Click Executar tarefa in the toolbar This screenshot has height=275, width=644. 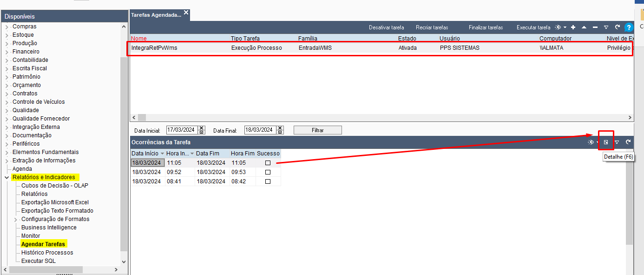[x=533, y=27]
